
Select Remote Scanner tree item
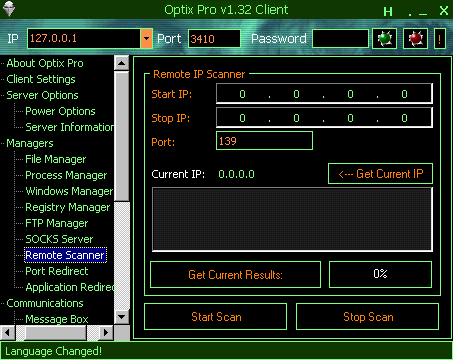[x=65, y=255]
